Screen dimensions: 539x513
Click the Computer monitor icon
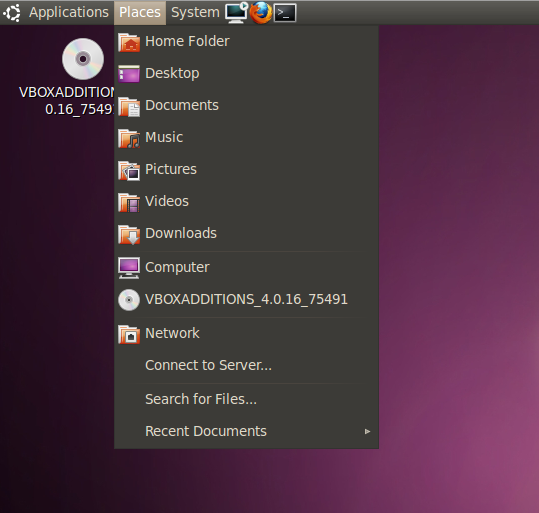pyautogui.click(x=129, y=268)
